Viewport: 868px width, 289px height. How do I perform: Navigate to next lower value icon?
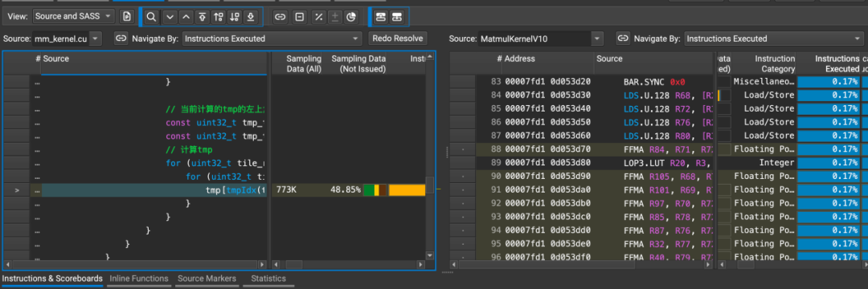234,17
